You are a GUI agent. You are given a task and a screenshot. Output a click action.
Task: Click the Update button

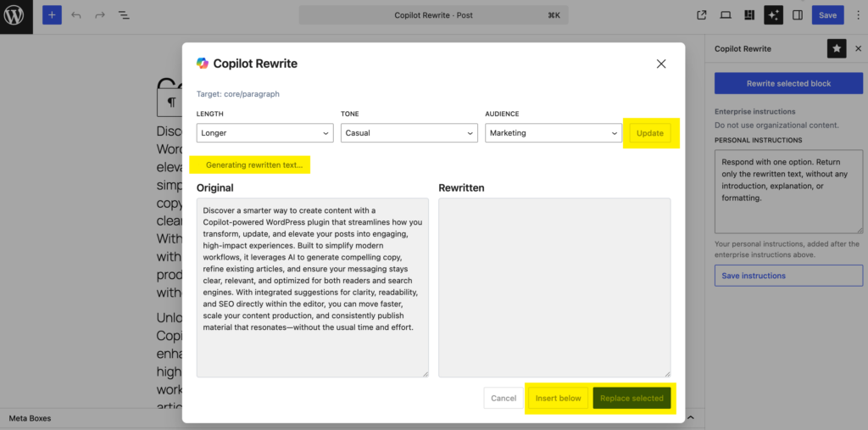[650, 133]
